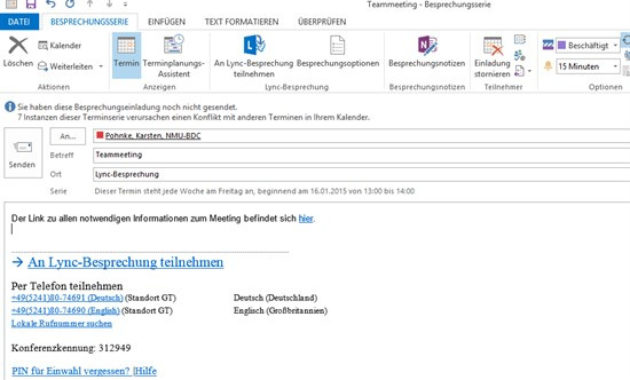Click the purple Beschäftigt color swatch
Screen dimensions: 630x380
point(562,45)
